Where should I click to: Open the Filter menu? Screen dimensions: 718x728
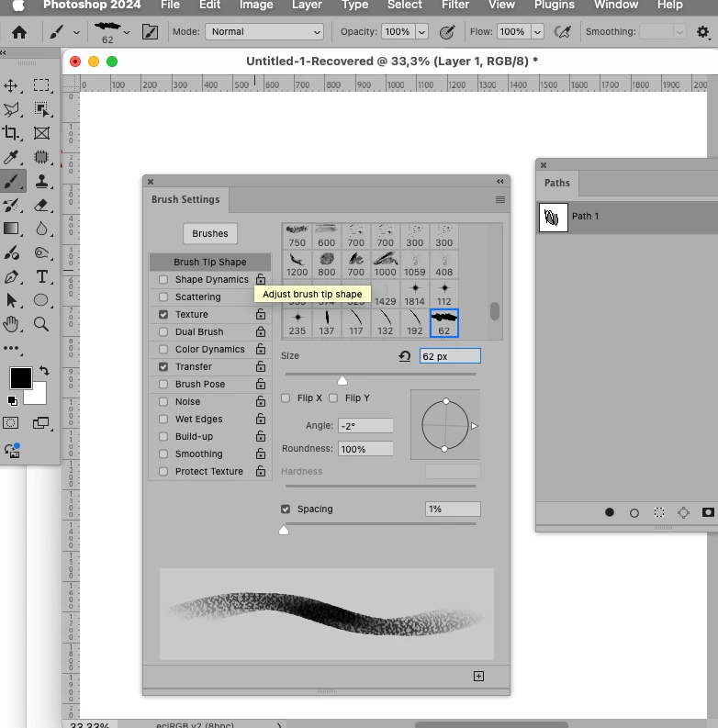point(455,6)
